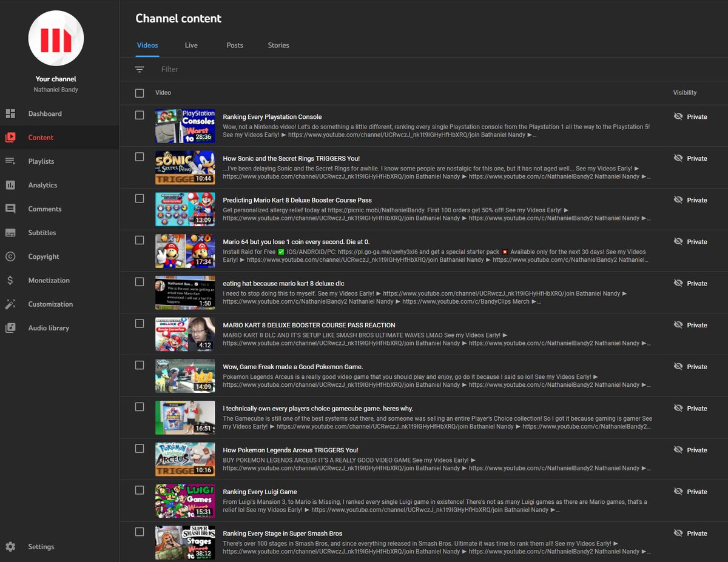This screenshot has width=728, height=562.
Task: Open the Dashboard sidebar icon
Action: [x=10, y=114]
